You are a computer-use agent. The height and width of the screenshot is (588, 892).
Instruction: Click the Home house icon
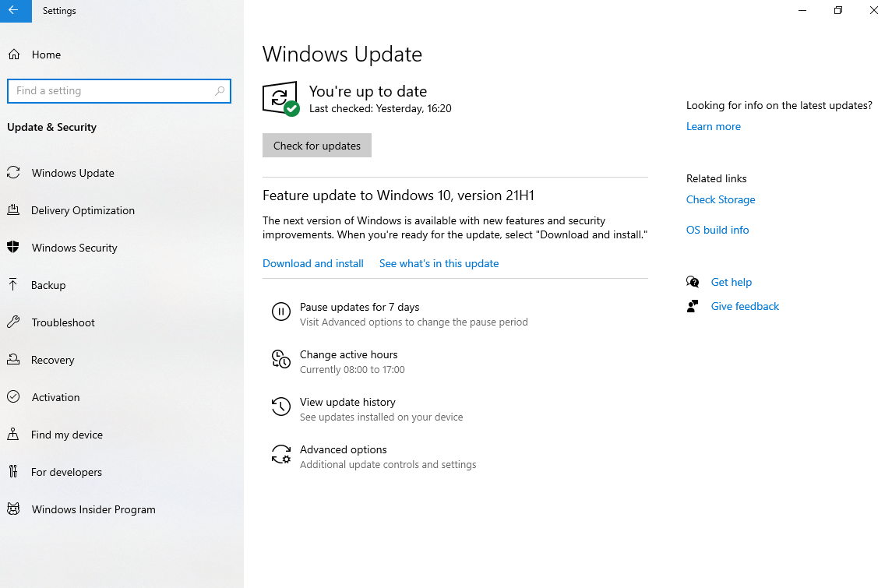click(x=14, y=55)
